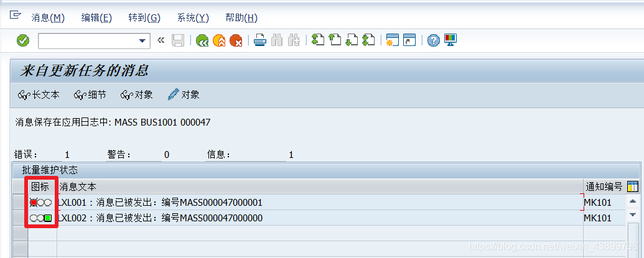Click the Create New Session icon
The image size is (644, 258).
pos(392,40)
